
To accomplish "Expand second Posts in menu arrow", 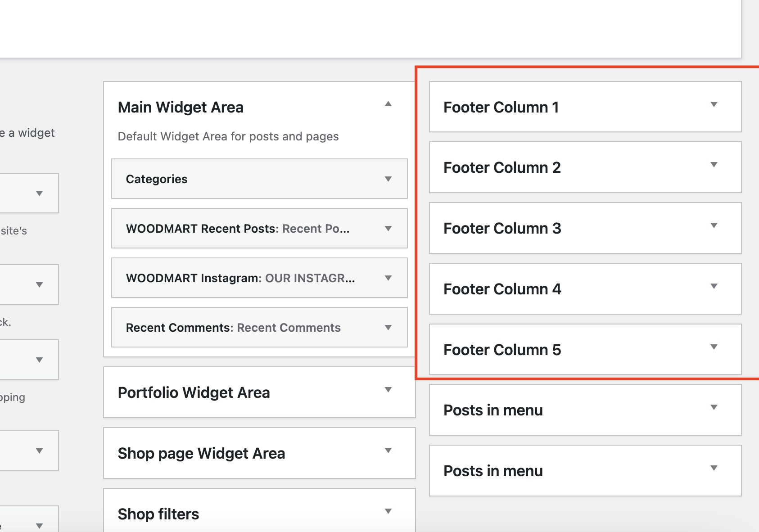I will 714,468.
